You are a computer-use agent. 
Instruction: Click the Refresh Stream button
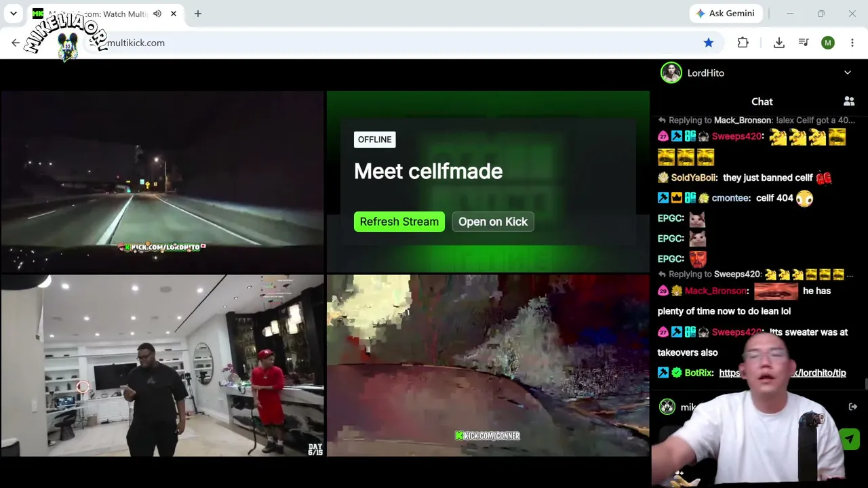[399, 222]
